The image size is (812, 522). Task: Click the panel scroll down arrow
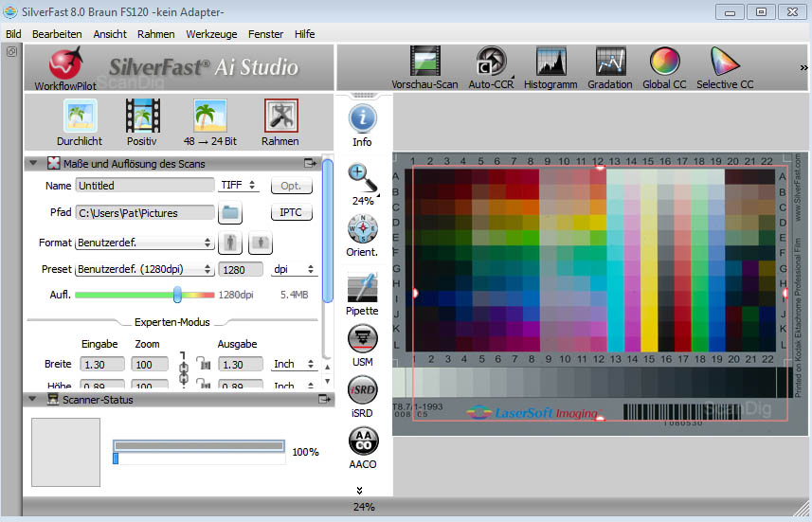(327, 381)
